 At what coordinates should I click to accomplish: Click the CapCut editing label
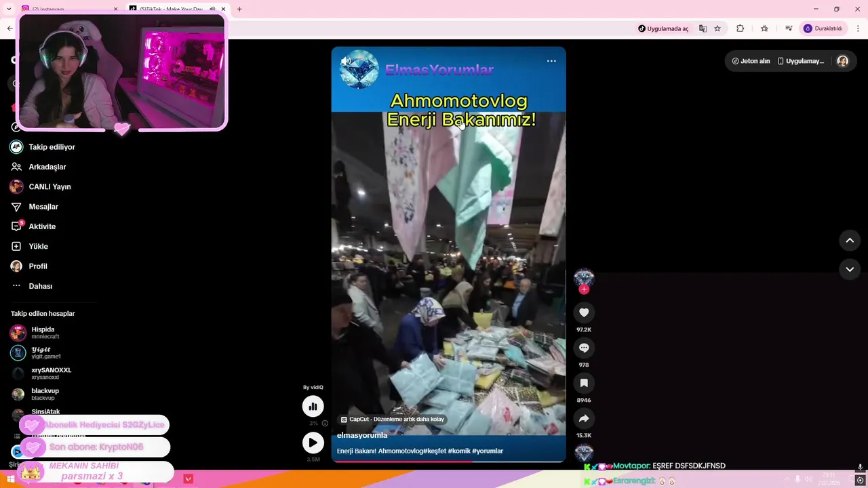[x=393, y=420]
